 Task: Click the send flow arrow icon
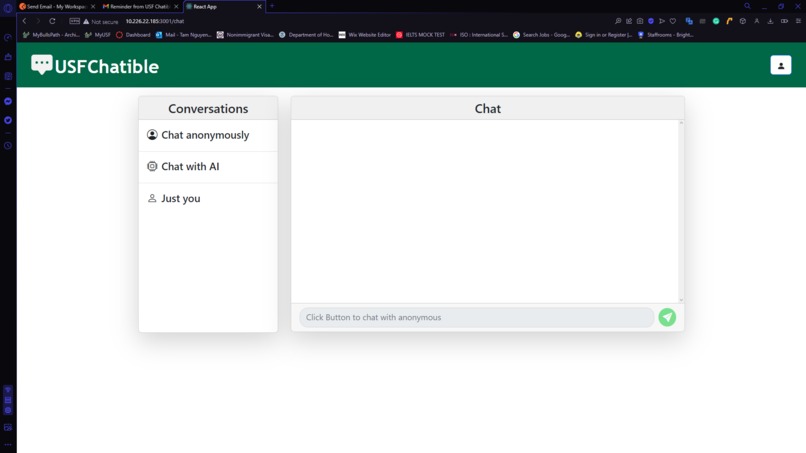tap(662, 21)
